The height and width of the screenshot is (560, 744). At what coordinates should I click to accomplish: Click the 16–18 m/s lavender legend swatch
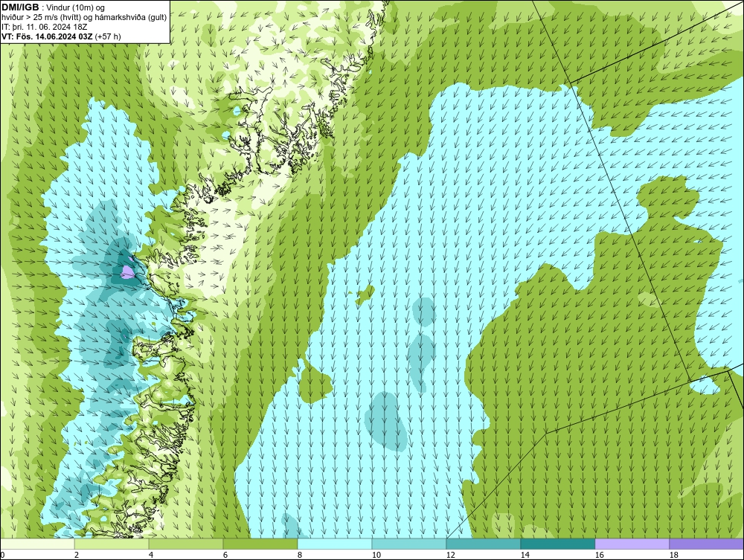(632, 544)
